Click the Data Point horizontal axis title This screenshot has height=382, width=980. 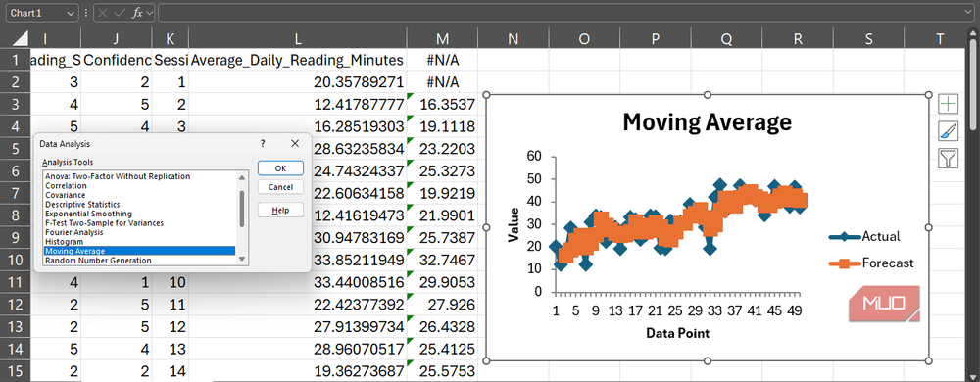click(677, 333)
